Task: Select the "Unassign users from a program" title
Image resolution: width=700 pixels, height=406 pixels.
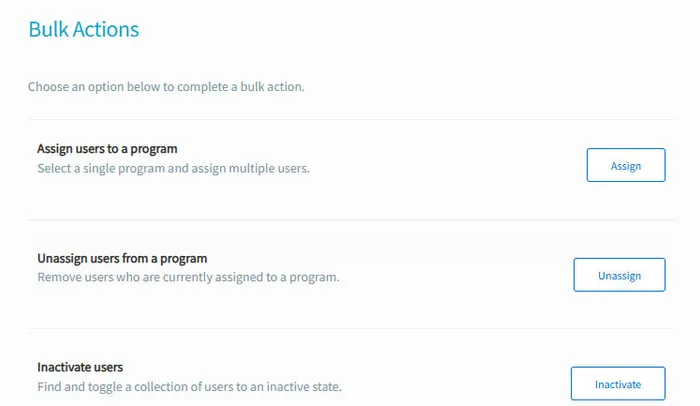Action: [122, 258]
